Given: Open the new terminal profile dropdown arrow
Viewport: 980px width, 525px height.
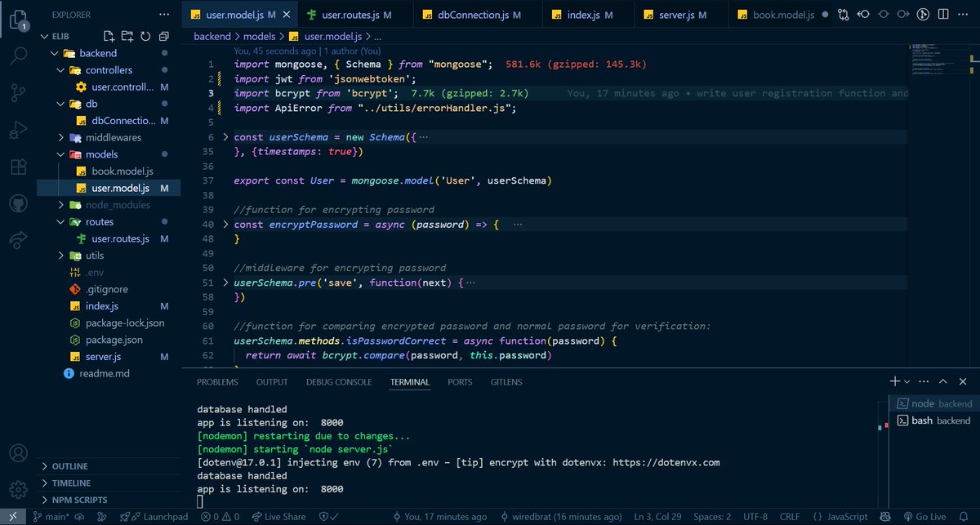Looking at the screenshot, I should (x=906, y=381).
